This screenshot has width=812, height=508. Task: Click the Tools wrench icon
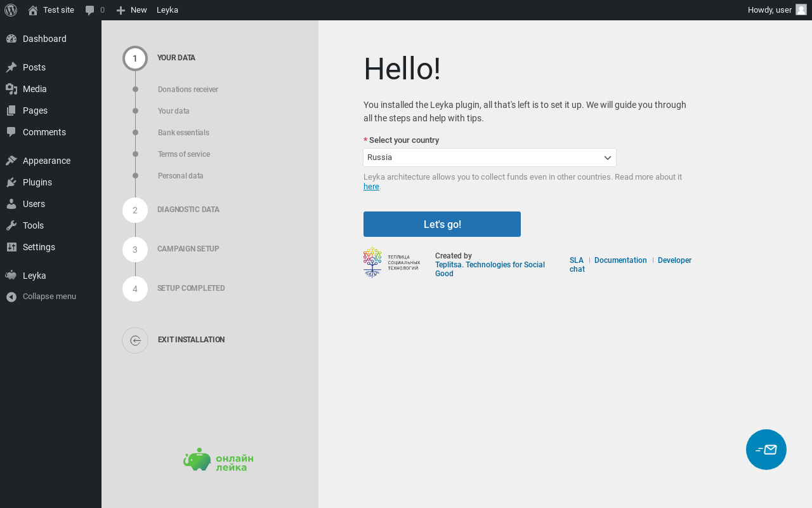11,225
